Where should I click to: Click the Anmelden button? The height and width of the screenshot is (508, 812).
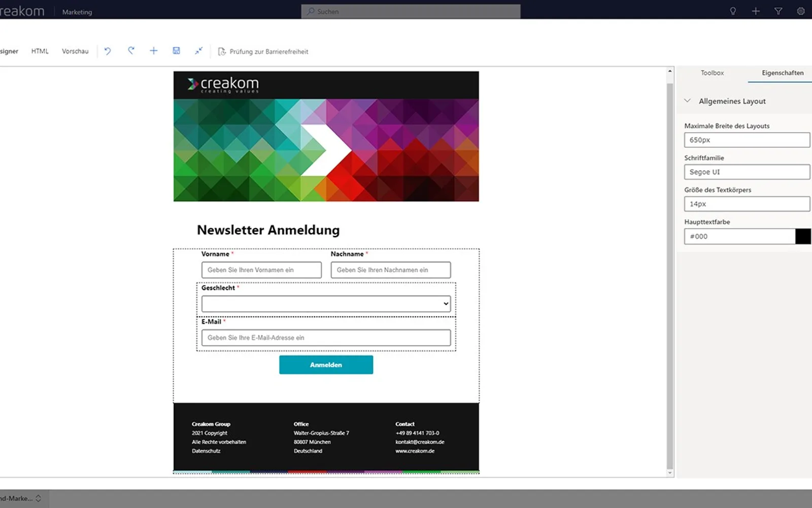[326, 365]
